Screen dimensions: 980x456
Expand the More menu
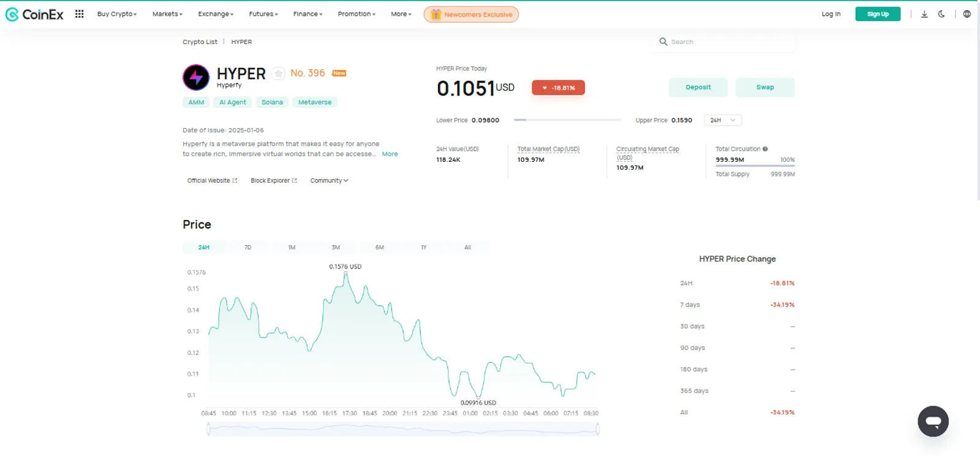[401, 14]
